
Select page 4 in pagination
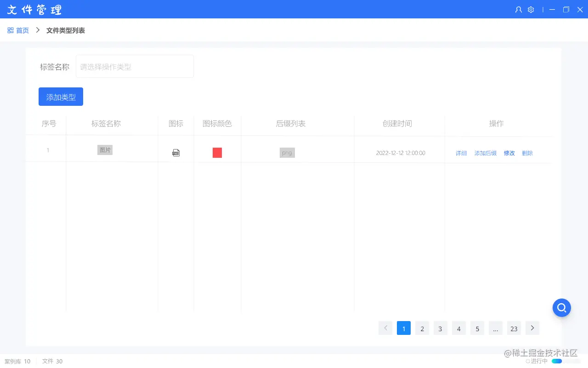pyautogui.click(x=459, y=328)
